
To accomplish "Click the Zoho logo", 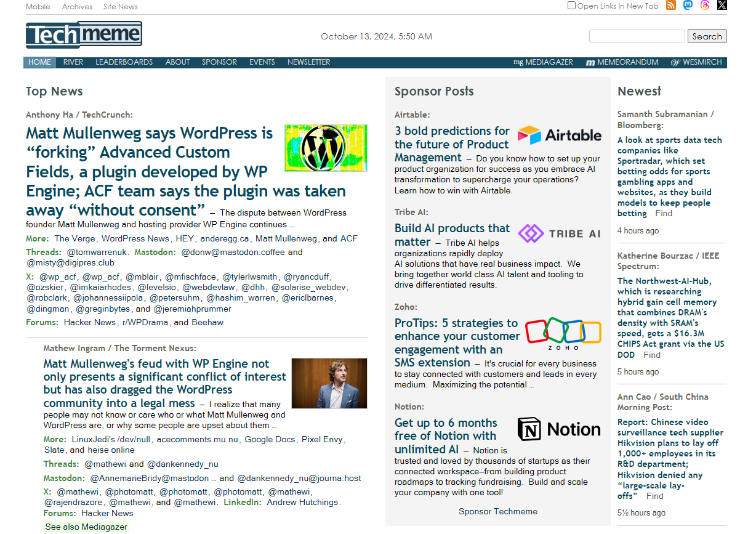I will tap(563, 333).
